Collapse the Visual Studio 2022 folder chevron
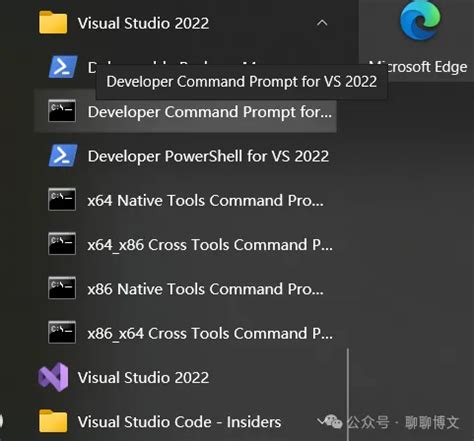The height and width of the screenshot is (441, 474). [x=322, y=23]
